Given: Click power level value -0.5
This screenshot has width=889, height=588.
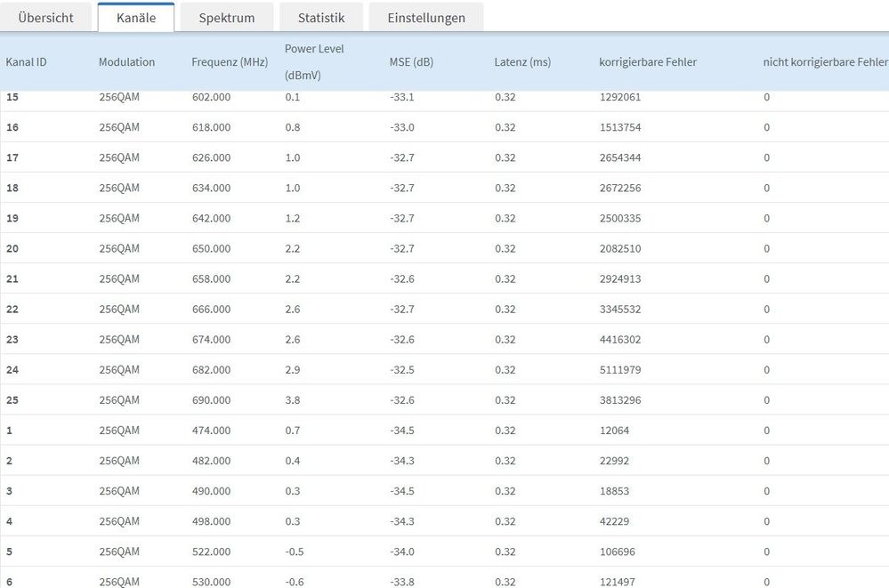Looking at the screenshot, I should (x=295, y=552).
